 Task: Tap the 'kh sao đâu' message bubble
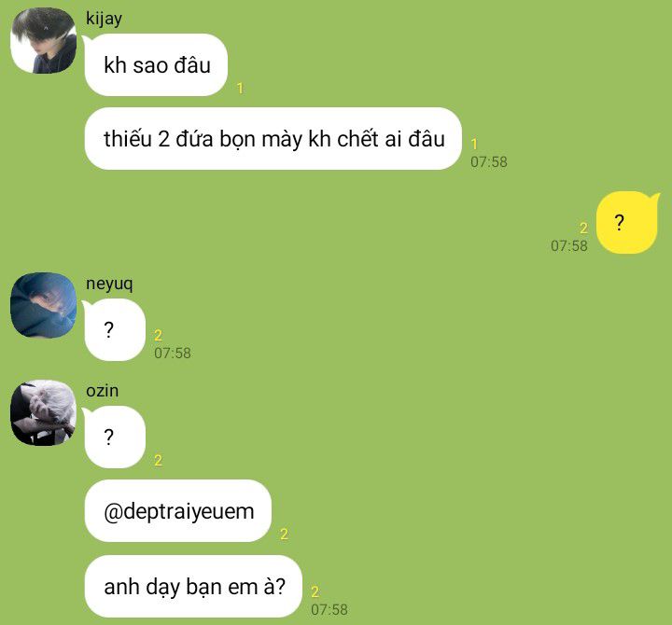[156, 65]
